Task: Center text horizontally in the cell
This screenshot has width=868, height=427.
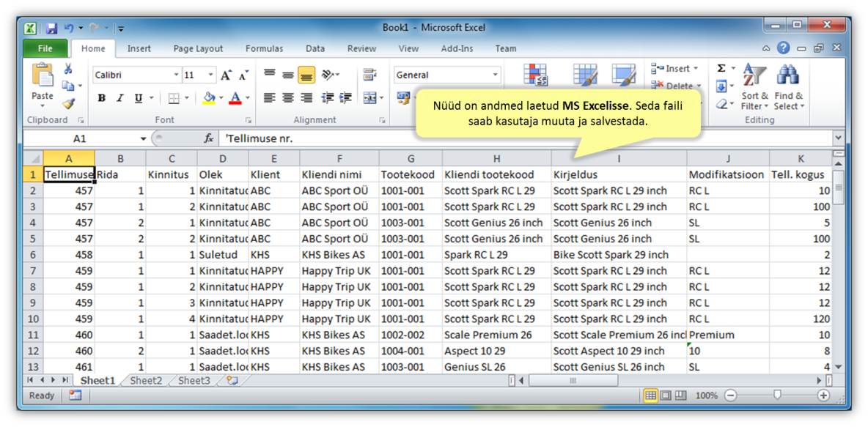Action: [288, 98]
